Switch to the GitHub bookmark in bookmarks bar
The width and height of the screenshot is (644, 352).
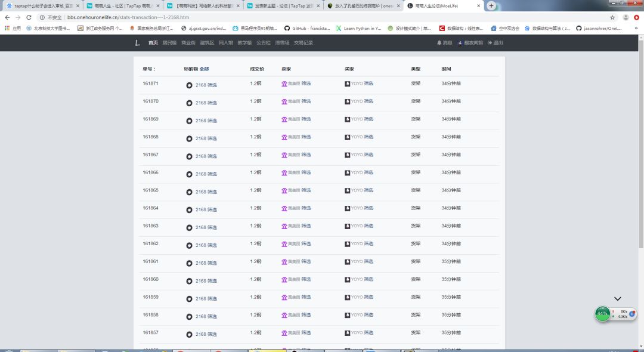(306, 28)
